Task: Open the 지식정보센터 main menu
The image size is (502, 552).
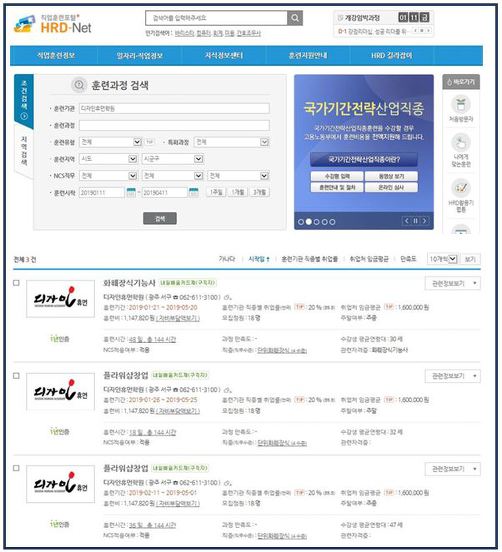Action: tap(224, 55)
